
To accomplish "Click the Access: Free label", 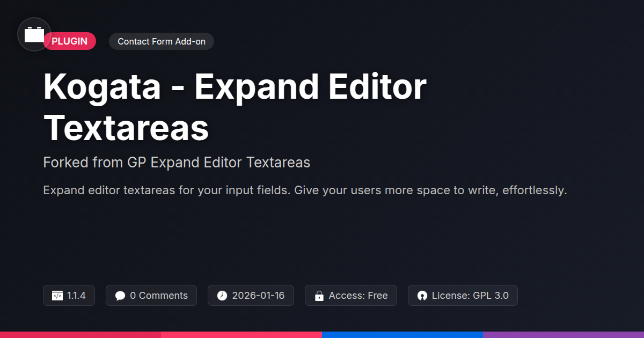I will click(x=358, y=296).
